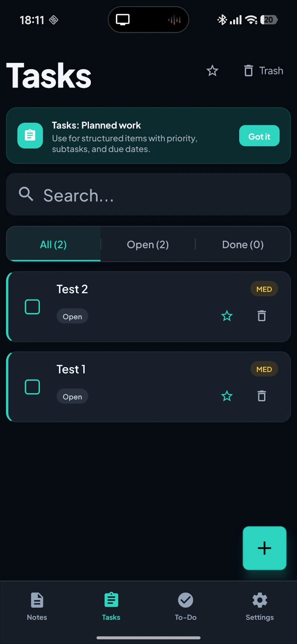297x644 pixels.
Task: Go to the Notes section
Action: pyautogui.click(x=37, y=606)
